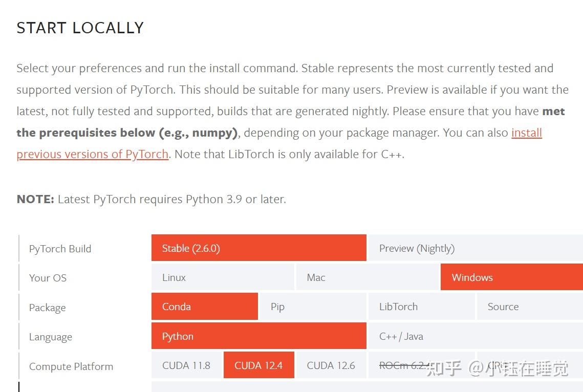Choose Linux as your OS
The image size is (583, 392).
pyautogui.click(x=223, y=277)
